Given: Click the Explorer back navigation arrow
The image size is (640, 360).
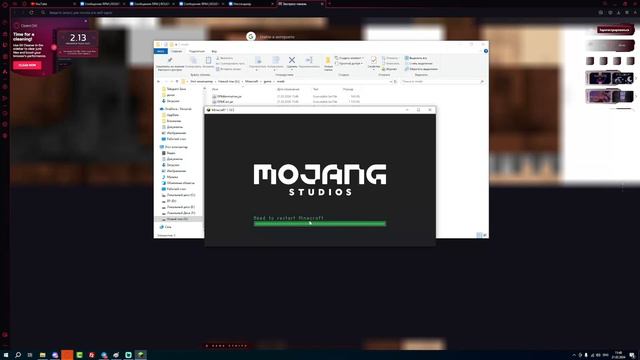Looking at the screenshot, I should [158, 82].
